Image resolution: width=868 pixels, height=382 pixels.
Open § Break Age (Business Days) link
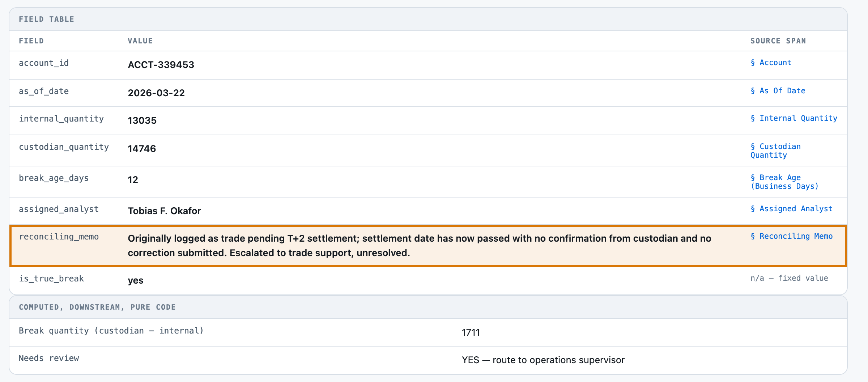784,182
